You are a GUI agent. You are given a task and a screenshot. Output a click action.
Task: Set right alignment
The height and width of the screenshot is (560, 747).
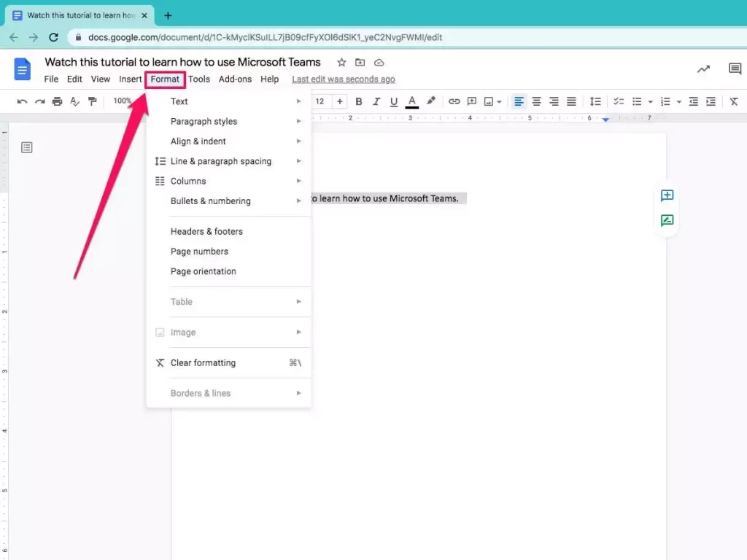tap(554, 101)
